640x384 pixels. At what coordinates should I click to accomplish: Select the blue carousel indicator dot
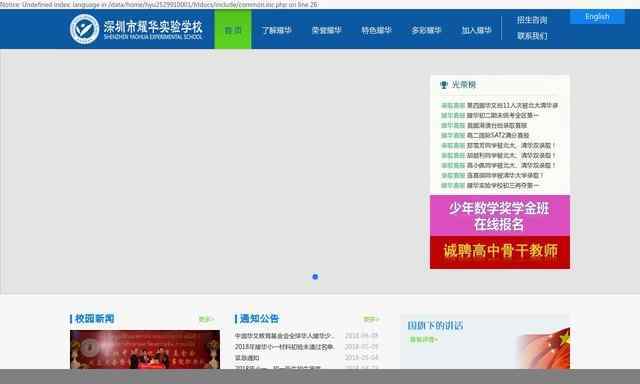(315, 277)
